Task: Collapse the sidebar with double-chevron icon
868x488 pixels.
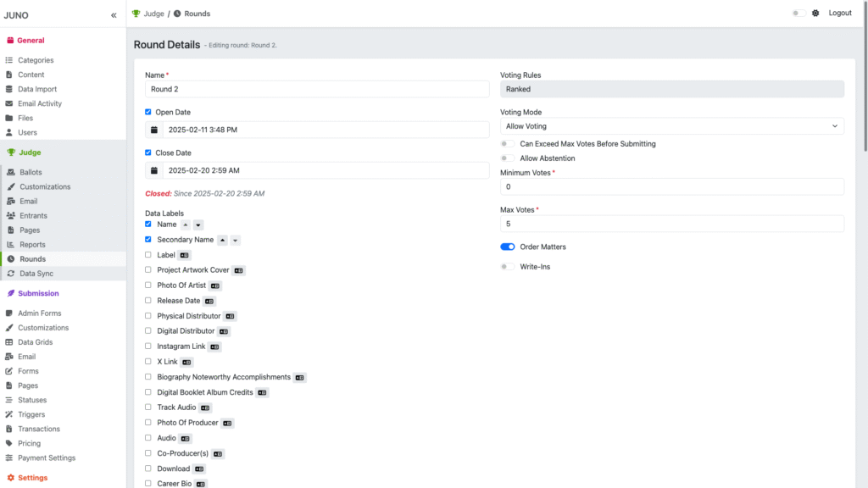Action: click(114, 15)
